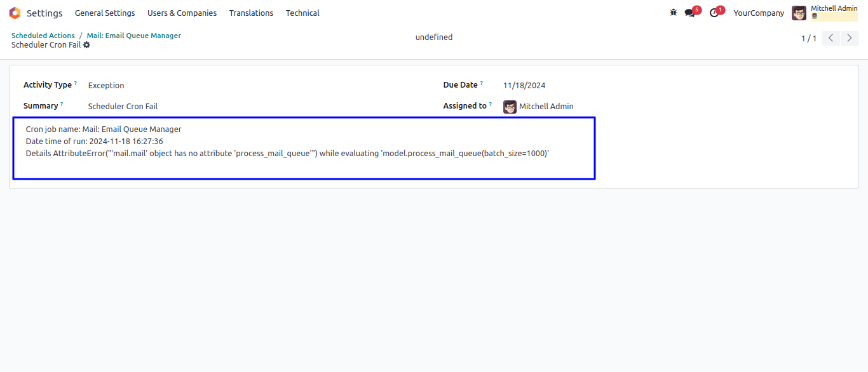Image resolution: width=868 pixels, height=372 pixels.
Task: Click the Mitchell Admin avatar in navbar
Action: tap(799, 13)
